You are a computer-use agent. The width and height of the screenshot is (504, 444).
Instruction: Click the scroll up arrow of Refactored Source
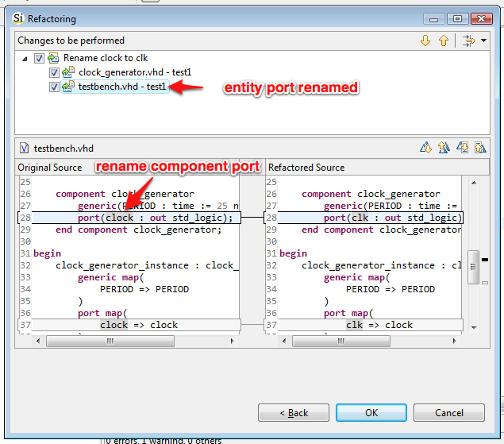[x=474, y=183]
